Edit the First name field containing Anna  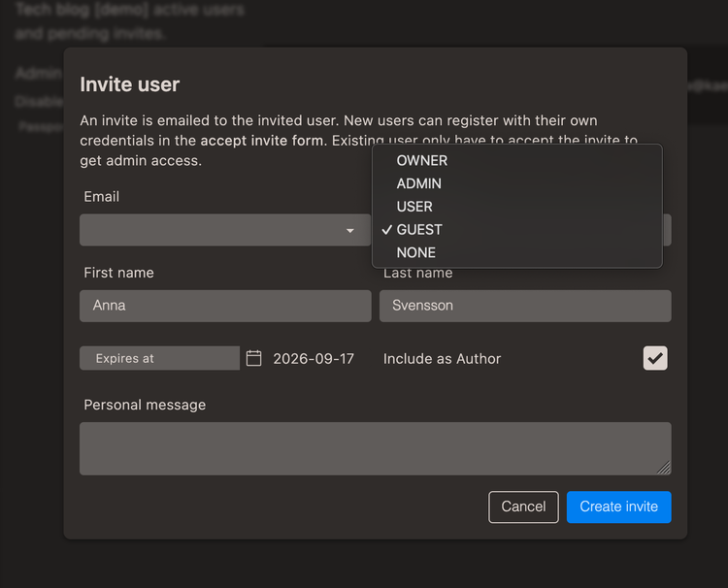(x=225, y=306)
